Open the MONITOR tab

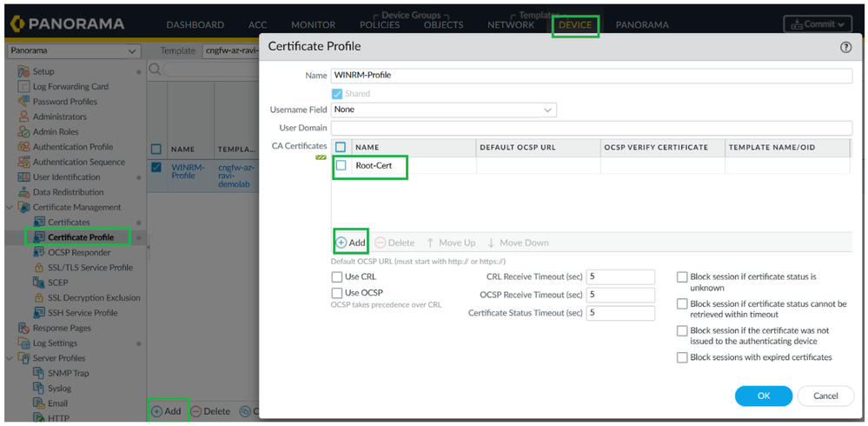(313, 24)
